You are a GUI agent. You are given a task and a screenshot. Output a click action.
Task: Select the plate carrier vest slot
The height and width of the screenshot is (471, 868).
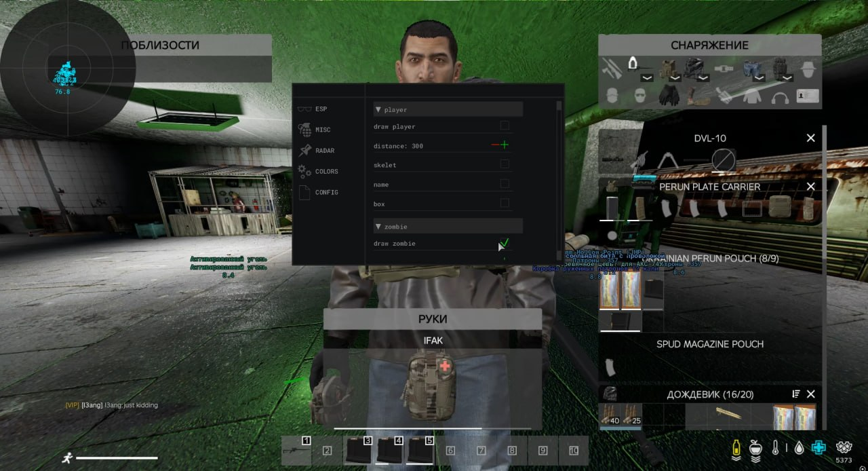(x=669, y=69)
